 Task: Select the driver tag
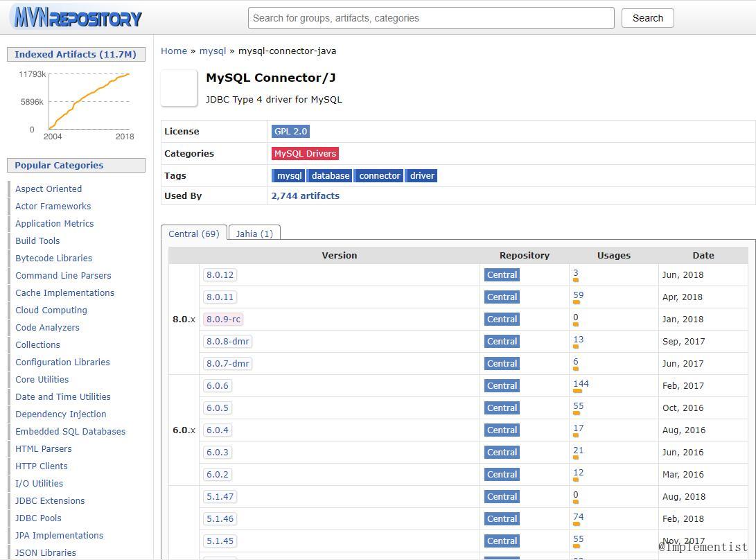(422, 175)
